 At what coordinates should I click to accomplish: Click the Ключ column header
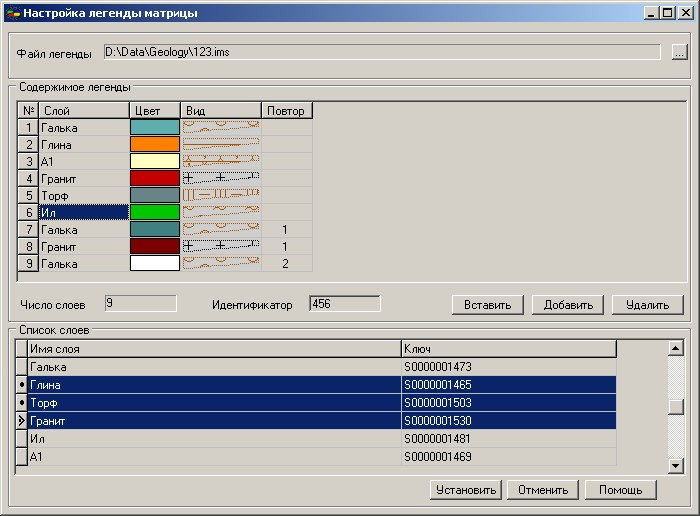pos(507,349)
